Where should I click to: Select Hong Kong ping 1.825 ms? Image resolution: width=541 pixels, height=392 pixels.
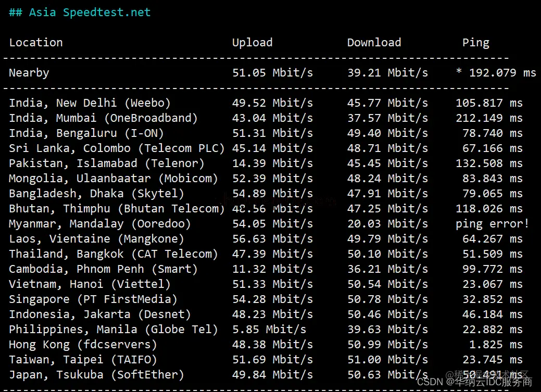(496, 345)
